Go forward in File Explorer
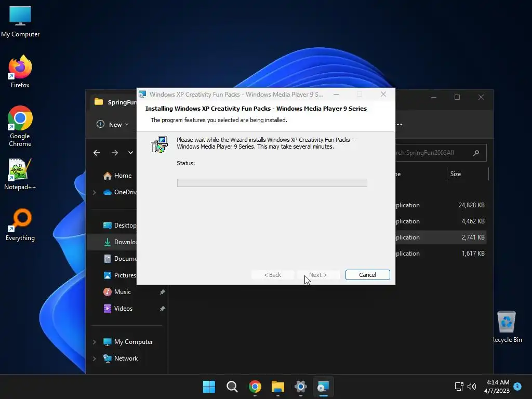 [x=115, y=153]
